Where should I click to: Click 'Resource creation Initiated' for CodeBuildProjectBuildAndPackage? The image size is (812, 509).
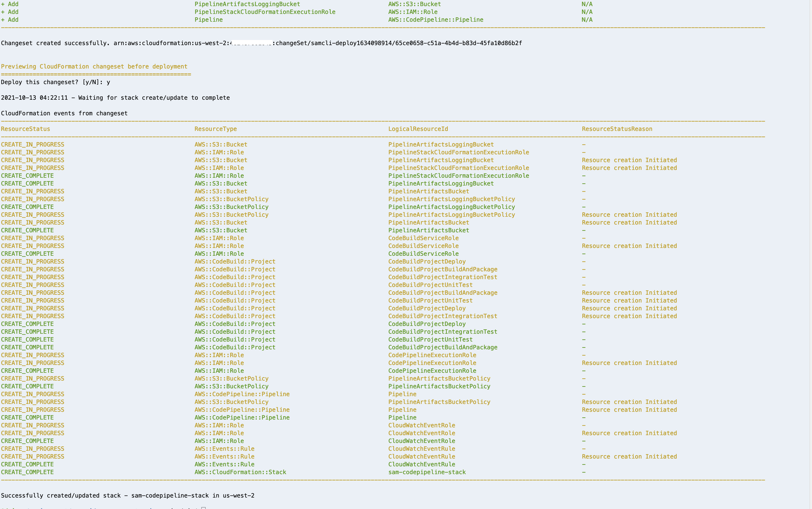click(629, 293)
